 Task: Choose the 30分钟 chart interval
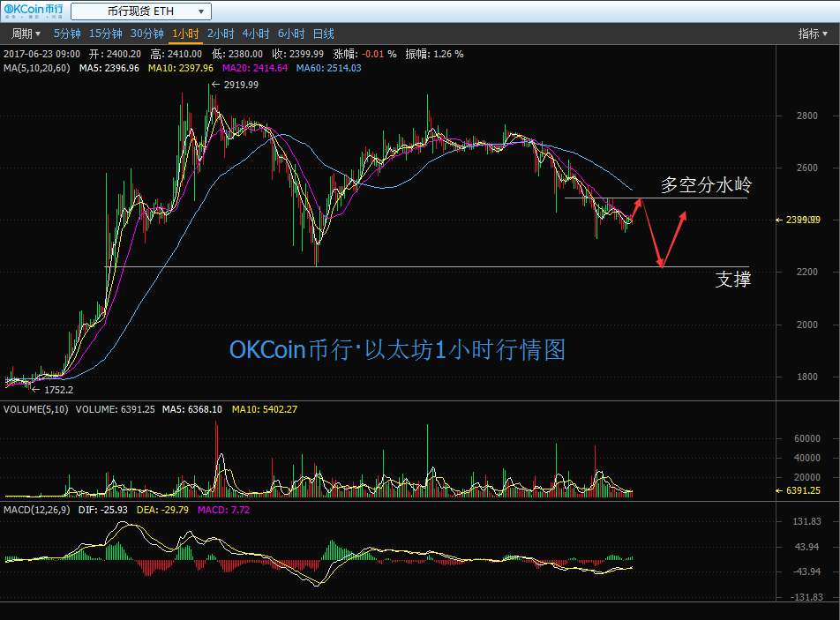(x=146, y=34)
